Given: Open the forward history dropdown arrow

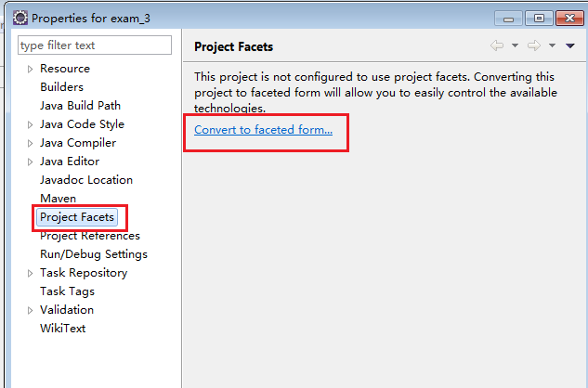Looking at the screenshot, I should (x=552, y=45).
